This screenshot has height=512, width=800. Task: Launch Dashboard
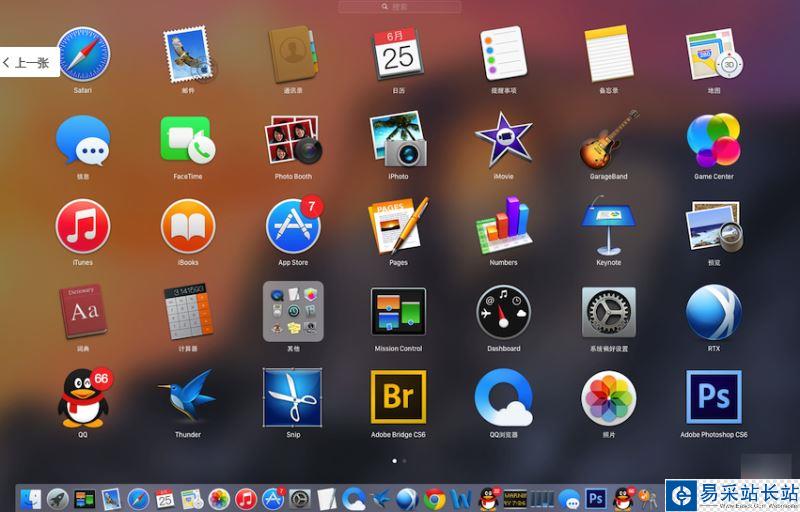(x=504, y=312)
